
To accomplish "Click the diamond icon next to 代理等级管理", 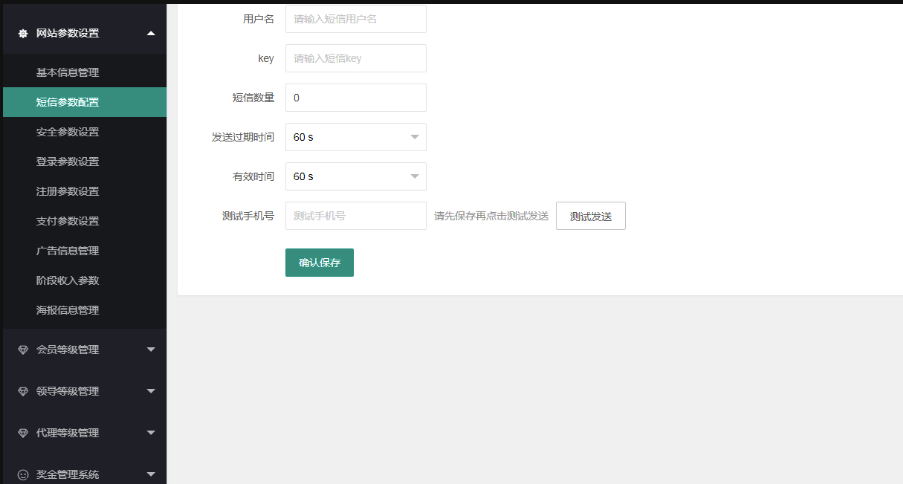I will [23, 433].
